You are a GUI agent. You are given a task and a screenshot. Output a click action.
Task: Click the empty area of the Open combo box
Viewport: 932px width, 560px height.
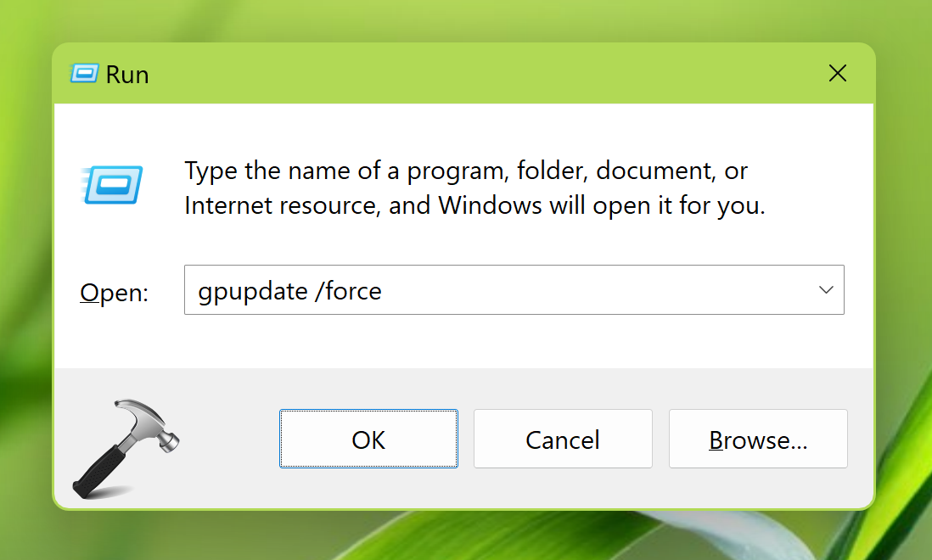[594, 290]
